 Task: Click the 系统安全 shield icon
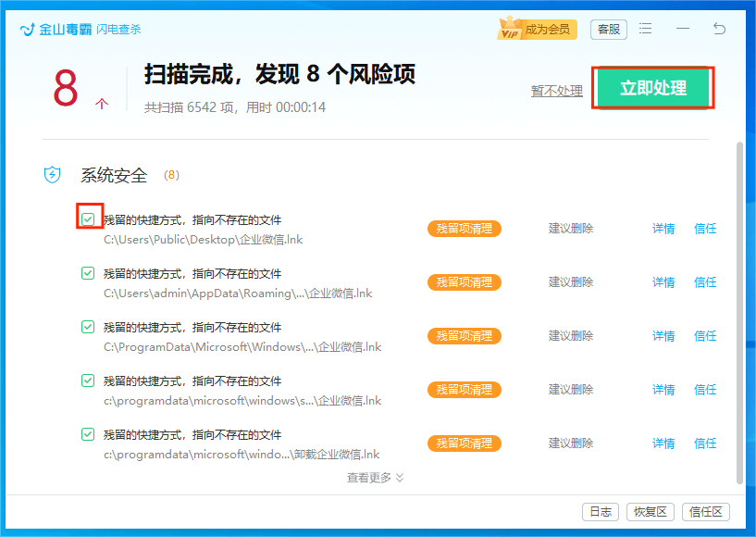(53, 175)
